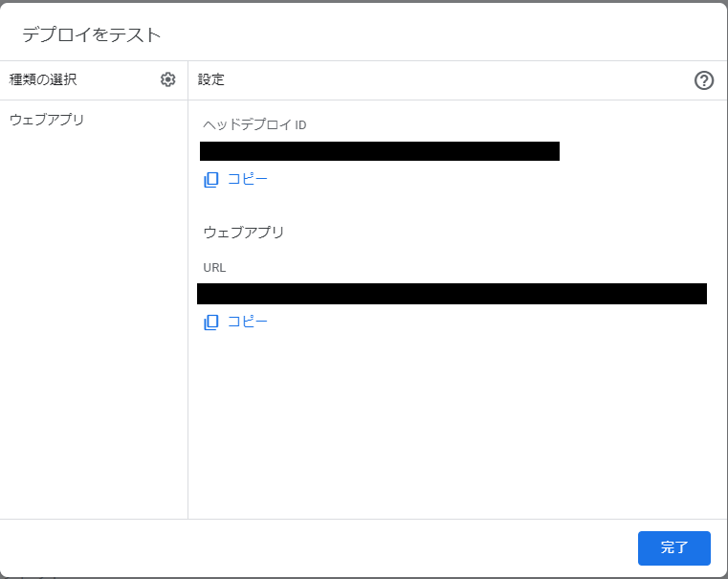Viewport: 728px width, 579px height.
Task: Click the 種類の選択 header label
Action: click(x=43, y=79)
